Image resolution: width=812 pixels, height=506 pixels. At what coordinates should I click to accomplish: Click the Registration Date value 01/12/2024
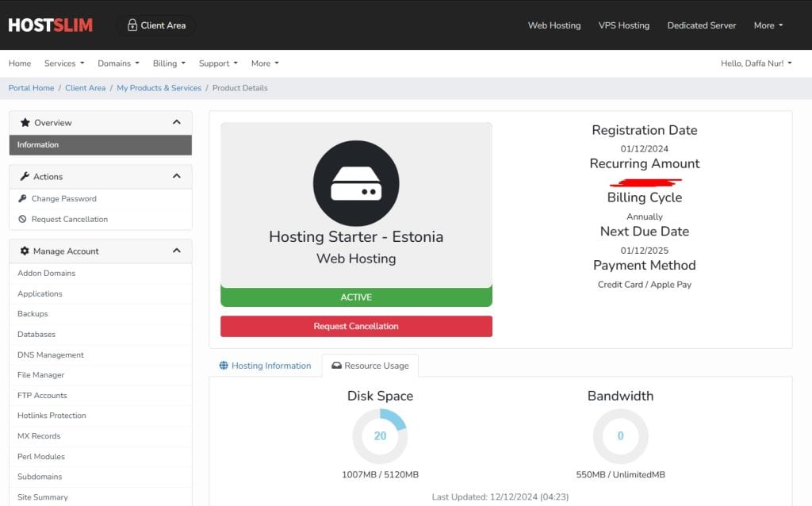pyautogui.click(x=645, y=148)
